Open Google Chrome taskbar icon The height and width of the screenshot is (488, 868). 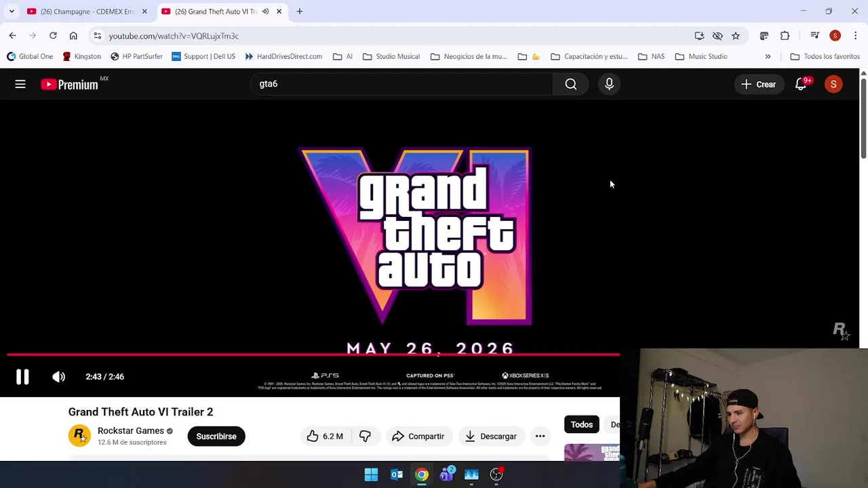(x=422, y=474)
